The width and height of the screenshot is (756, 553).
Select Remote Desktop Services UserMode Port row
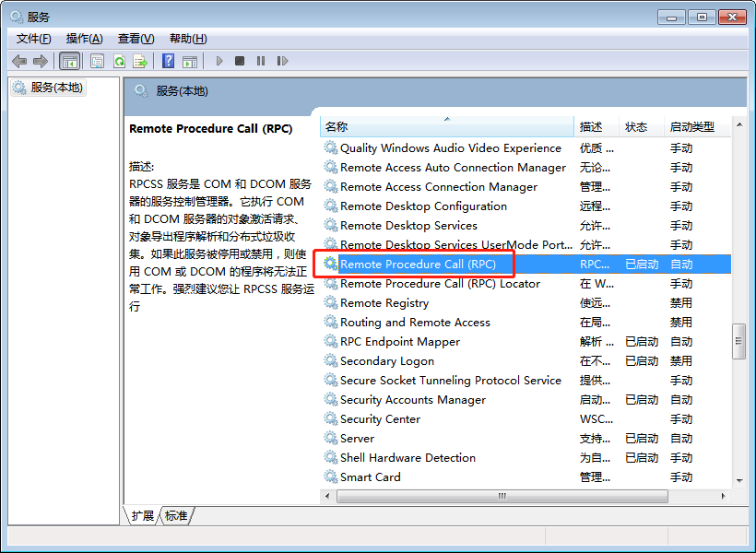(x=526, y=244)
